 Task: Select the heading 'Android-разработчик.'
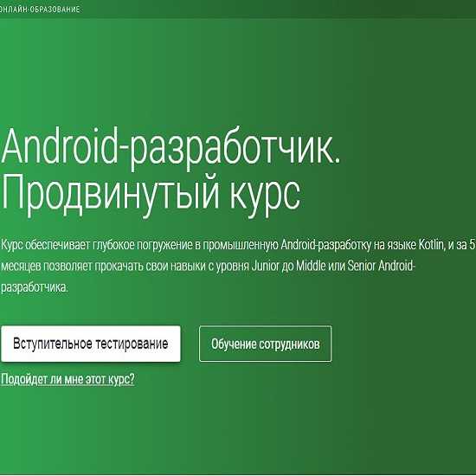[x=170, y=149]
